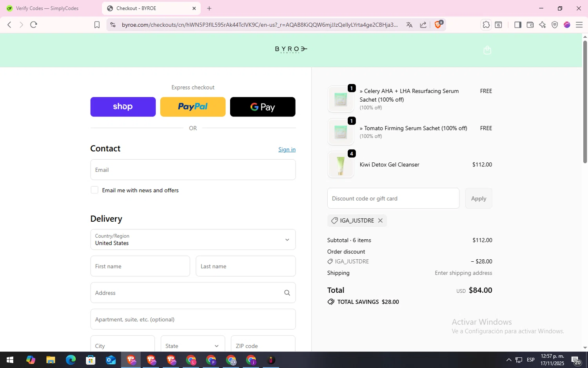Click the Kiwi Detox Gel Cleanser name
The height and width of the screenshot is (368, 588).
click(x=389, y=165)
